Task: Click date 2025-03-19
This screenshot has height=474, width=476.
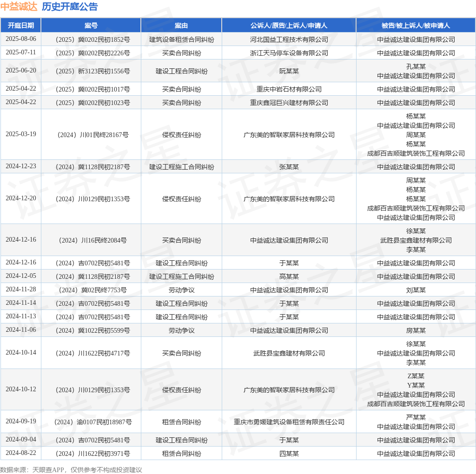Action: tap(20, 134)
